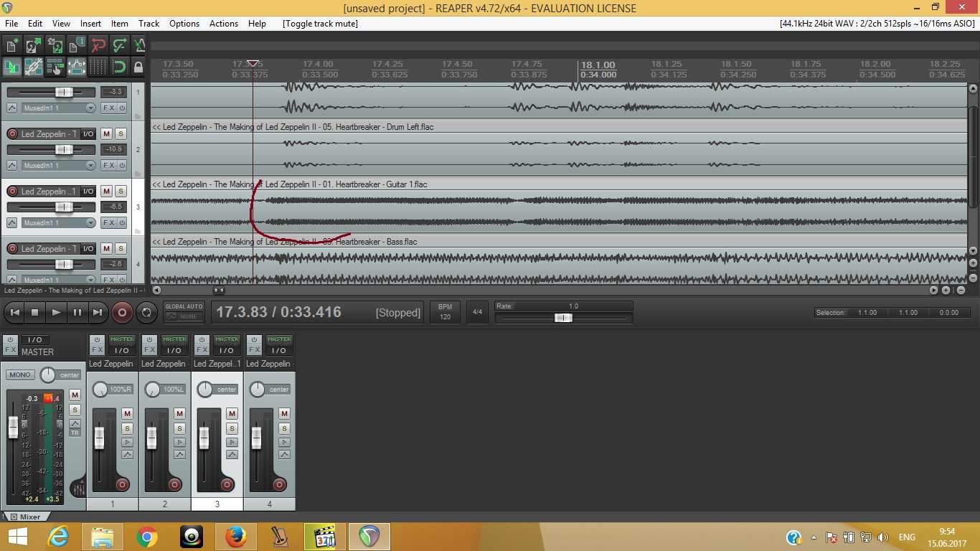Open track 1 envelope button in track panel

[12, 108]
